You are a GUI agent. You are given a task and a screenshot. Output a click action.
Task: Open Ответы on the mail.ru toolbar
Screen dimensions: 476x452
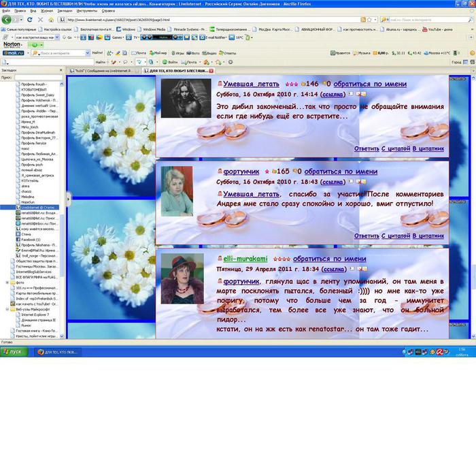pos(227,53)
